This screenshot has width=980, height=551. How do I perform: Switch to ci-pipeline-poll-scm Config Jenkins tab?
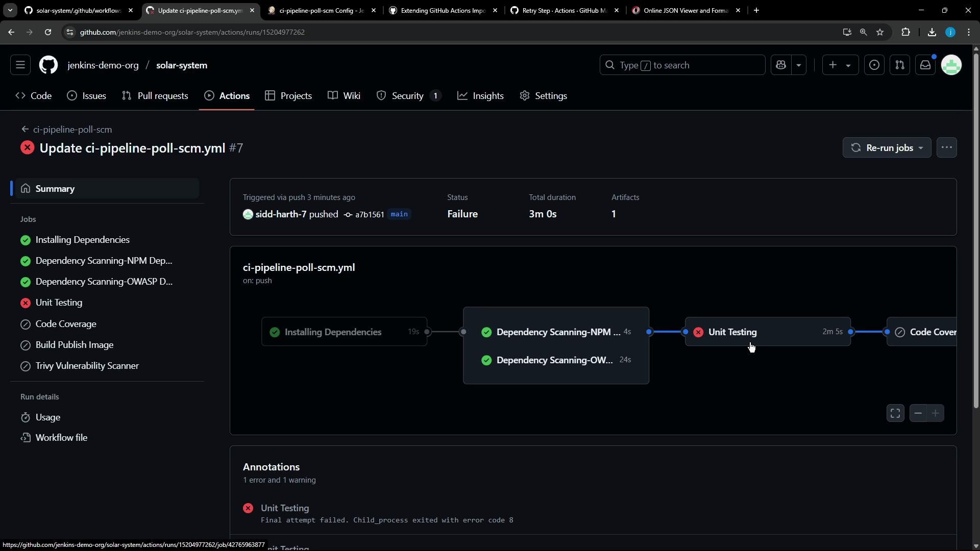click(322, 10)
